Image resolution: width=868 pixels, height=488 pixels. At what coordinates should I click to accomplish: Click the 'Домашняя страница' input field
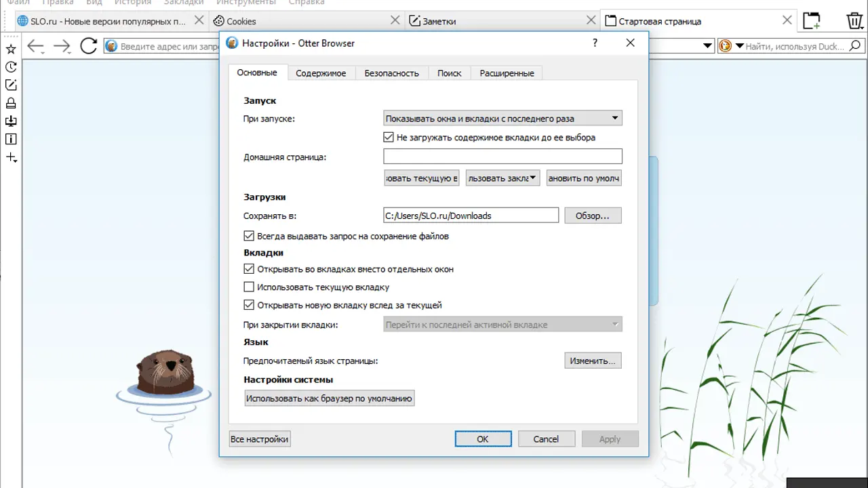502,157
